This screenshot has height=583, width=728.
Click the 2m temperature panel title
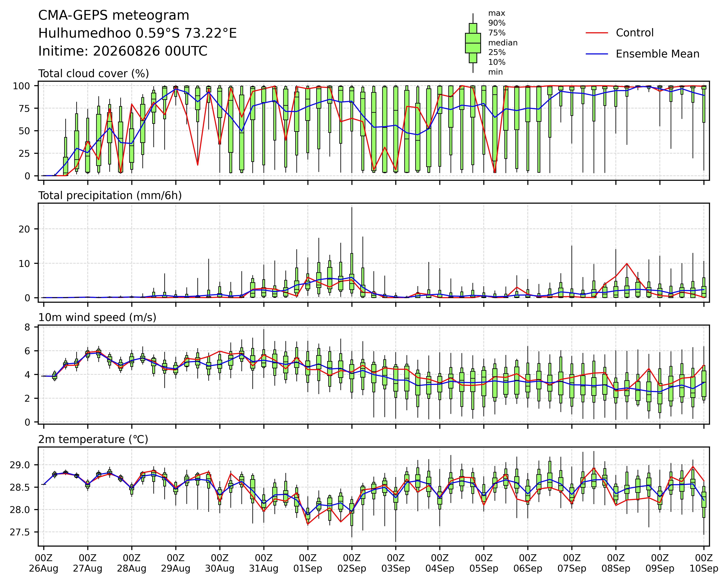click(x=93, y=439)
